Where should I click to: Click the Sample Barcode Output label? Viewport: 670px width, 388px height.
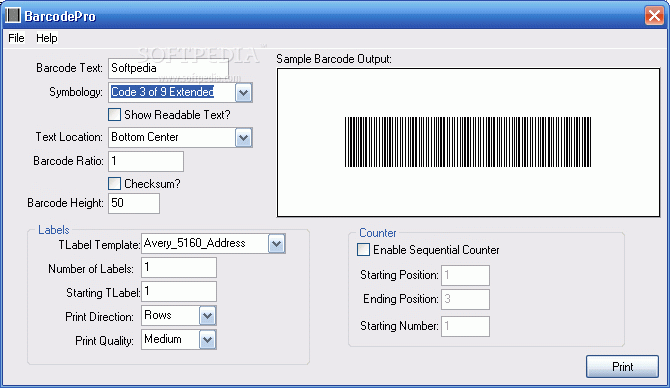point(334,59)
